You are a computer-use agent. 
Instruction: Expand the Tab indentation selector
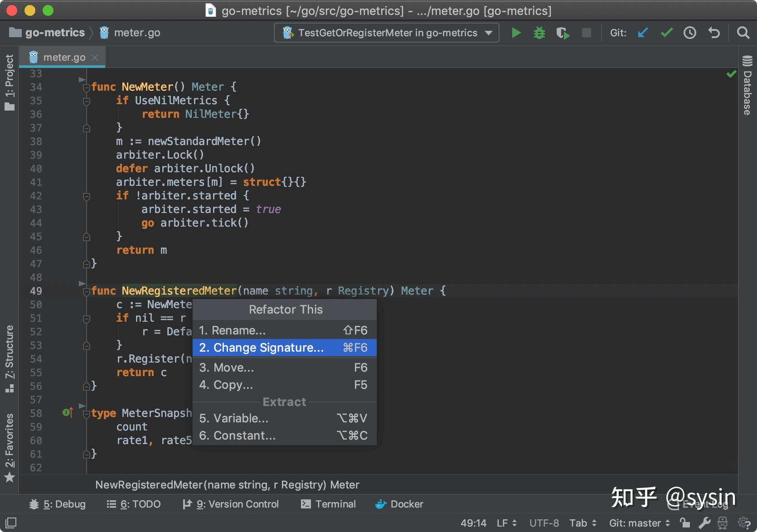(582, 522)
